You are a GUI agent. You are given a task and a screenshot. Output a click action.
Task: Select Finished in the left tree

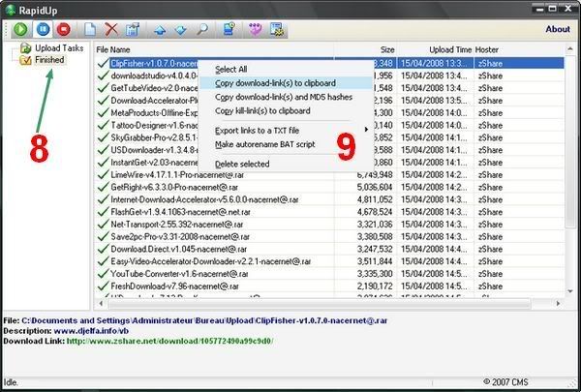pos(49,60)
